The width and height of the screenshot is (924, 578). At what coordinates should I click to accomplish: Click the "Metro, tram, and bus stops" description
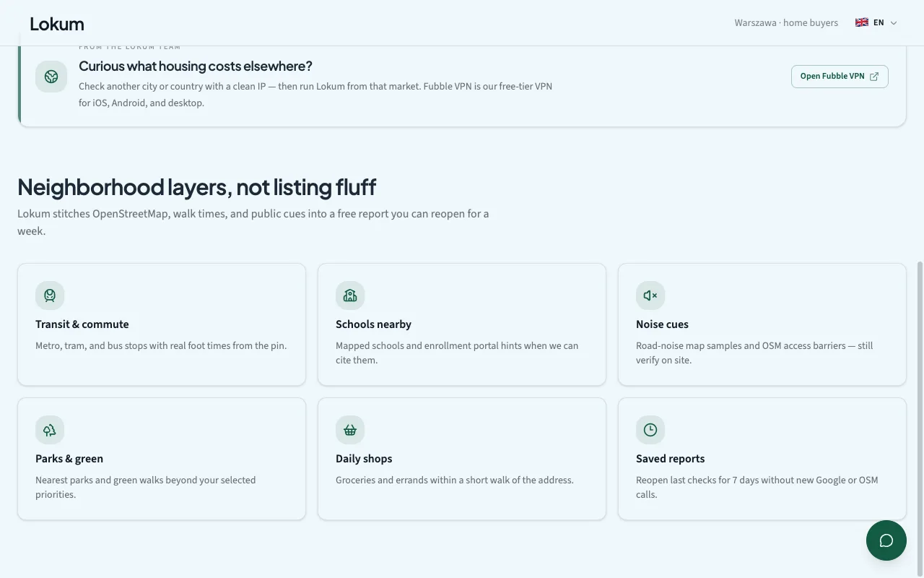[x=161, y=345]
